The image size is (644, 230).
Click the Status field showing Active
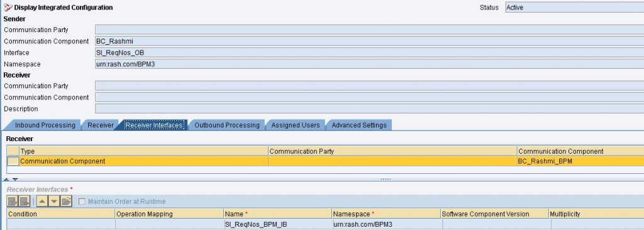coord(574,8)
